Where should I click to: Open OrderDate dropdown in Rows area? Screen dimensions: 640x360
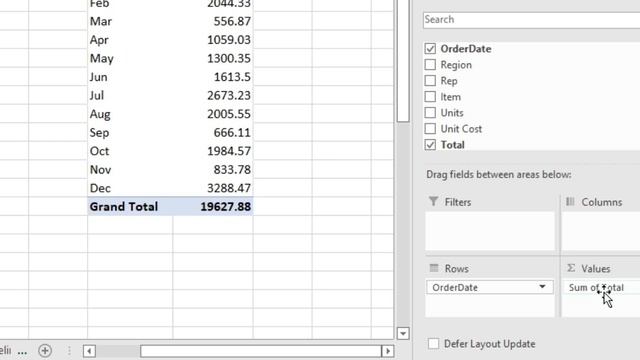[x=542, y=287]
